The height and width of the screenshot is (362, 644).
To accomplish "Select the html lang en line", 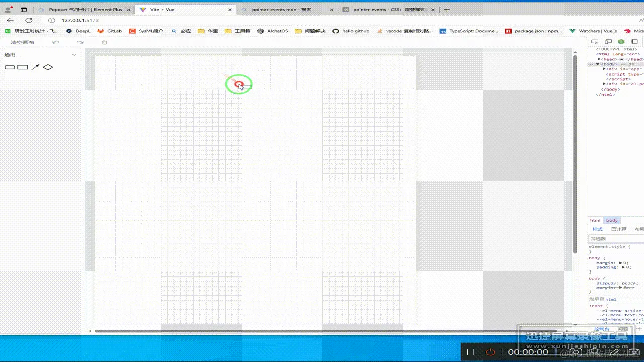I will (618, 54).
